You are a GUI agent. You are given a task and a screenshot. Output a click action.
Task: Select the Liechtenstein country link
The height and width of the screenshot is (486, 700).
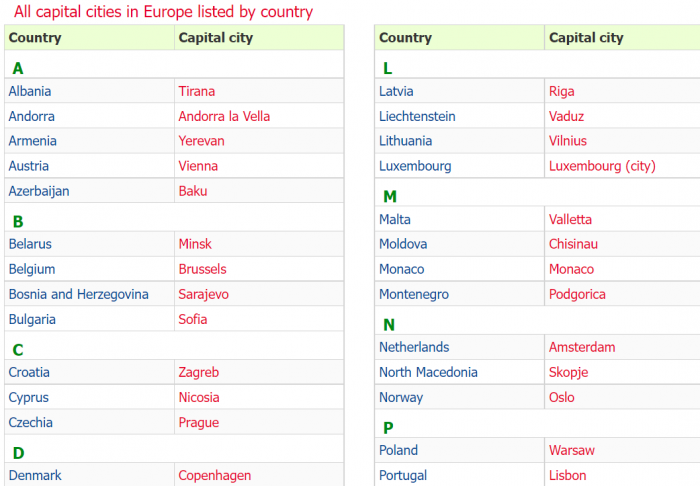417,116
